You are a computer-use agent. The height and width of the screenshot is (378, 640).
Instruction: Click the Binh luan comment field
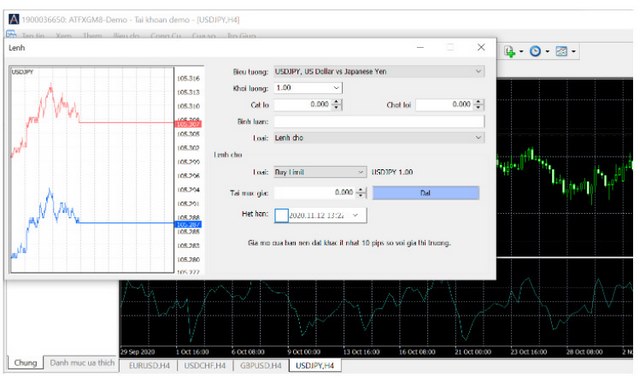[x=379, y=122]
